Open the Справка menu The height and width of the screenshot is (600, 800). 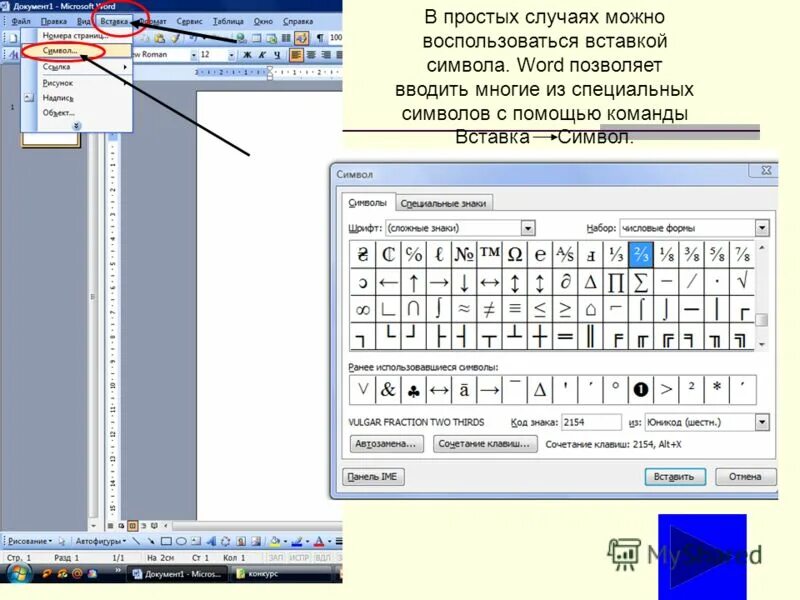tap(298, 21)
